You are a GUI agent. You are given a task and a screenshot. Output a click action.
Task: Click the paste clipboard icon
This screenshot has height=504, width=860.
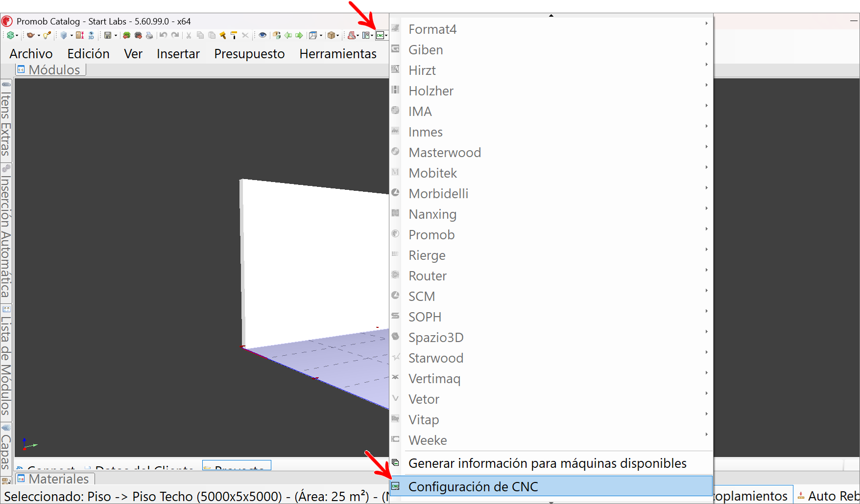(212, 35)
